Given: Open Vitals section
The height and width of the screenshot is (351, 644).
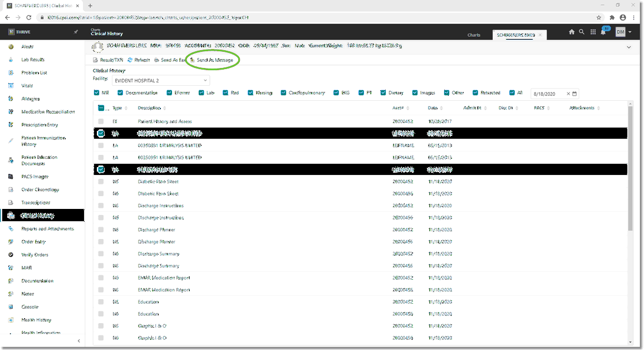Looking at the screenshot, I should point(27,85).
